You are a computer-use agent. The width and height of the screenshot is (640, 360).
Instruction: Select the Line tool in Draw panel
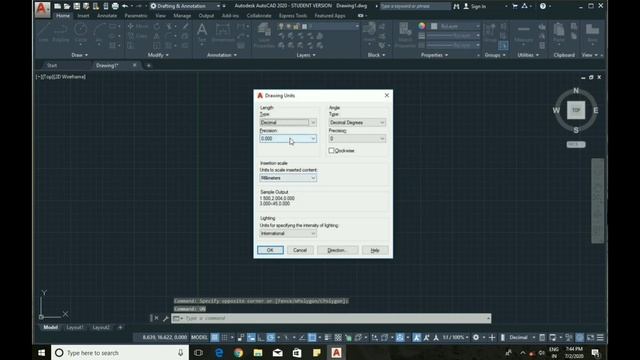(x=44, y=33)
